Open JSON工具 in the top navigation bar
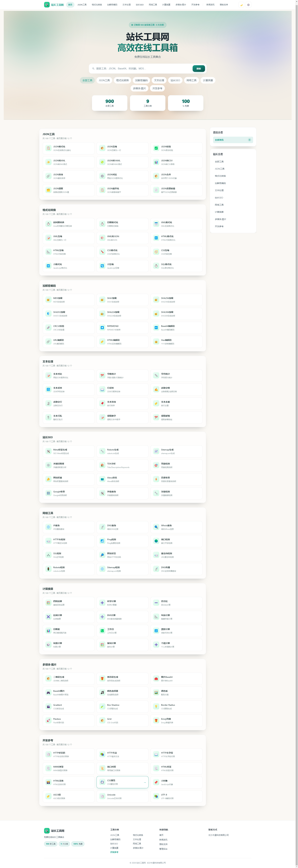This screenshot has height=868, width=298. point(82,5)
